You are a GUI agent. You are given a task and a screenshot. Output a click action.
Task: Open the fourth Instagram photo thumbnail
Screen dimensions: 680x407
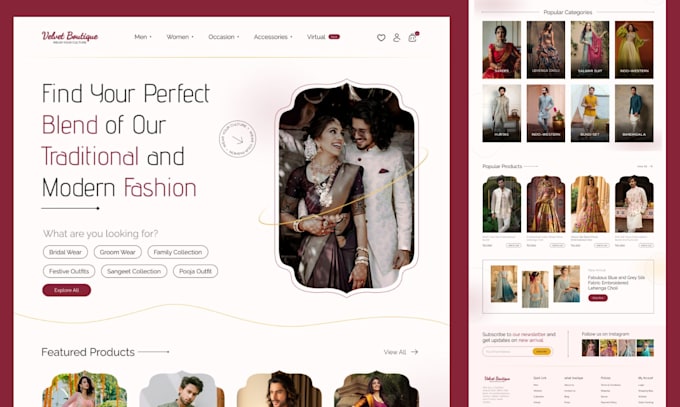(645, 348)
